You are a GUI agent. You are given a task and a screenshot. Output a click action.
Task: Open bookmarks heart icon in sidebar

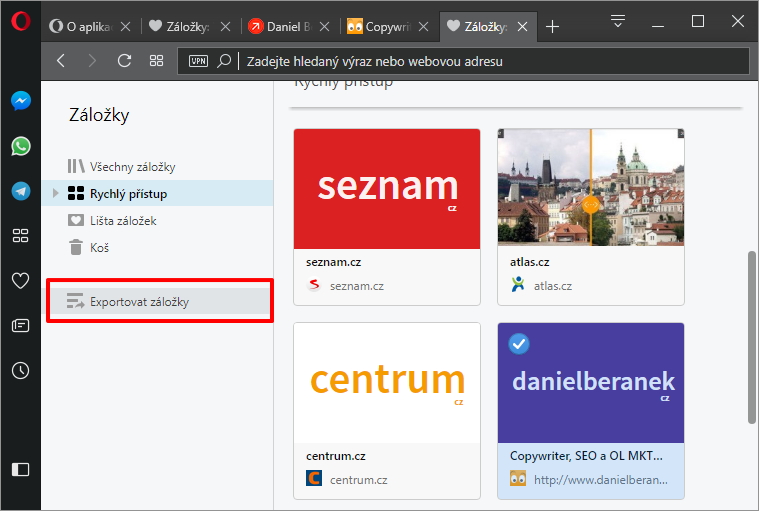[20, 281]
